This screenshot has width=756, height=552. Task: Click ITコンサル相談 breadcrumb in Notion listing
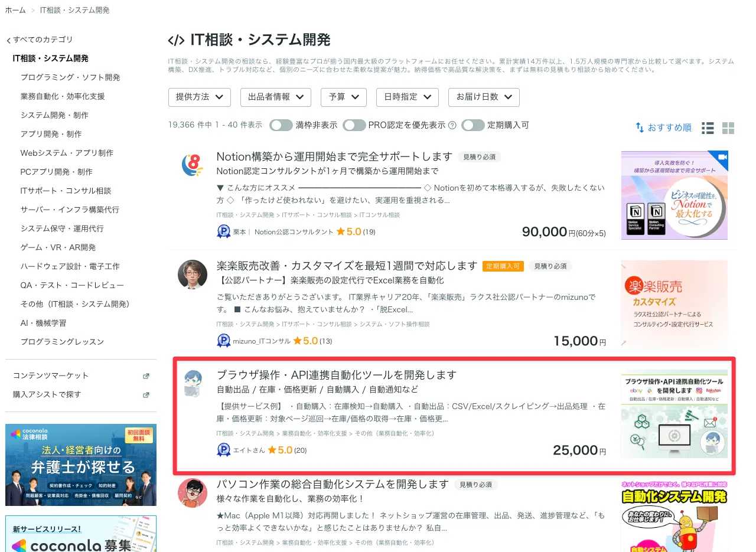pyautogui.click(x=379, y=215)
